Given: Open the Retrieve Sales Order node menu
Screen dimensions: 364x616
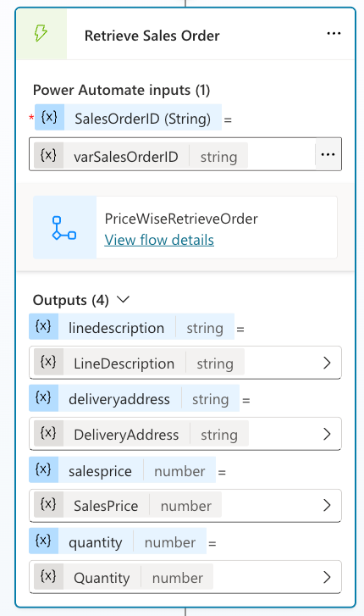Looking at the screenshot, I should [x=334, y=34].
